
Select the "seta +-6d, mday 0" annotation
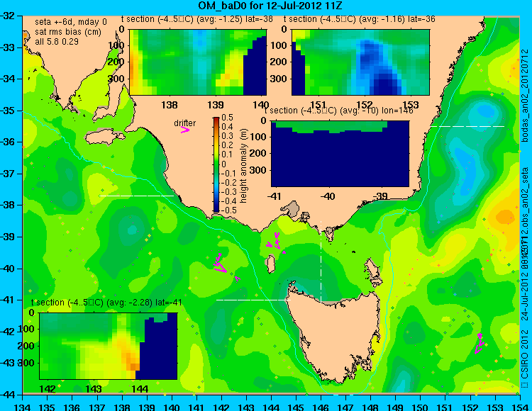[x=70, y=22]
